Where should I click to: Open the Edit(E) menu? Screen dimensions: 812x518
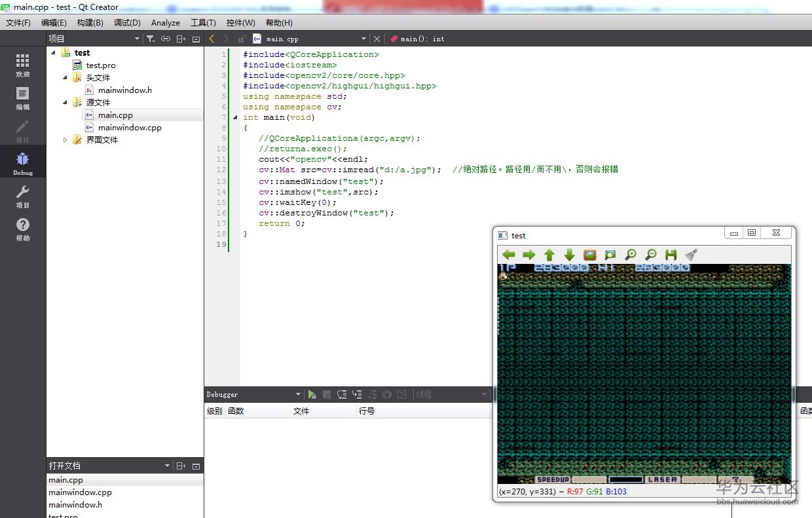(x=54, y=22)
